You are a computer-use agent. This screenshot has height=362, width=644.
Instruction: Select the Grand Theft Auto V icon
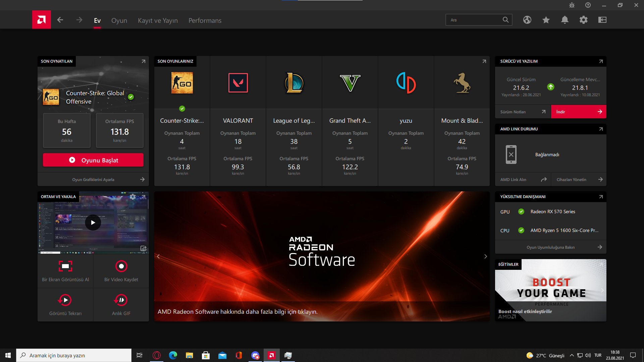point(350,83)
